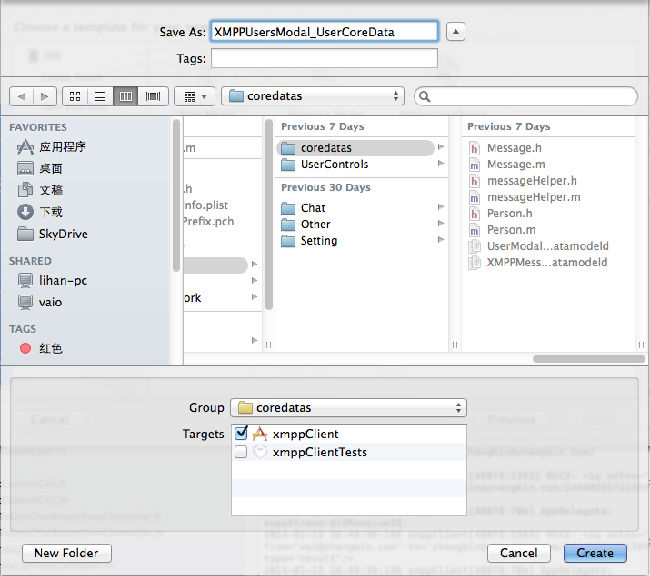Open the Group coredatas dropdown
This screenshot has height=576, width=650.
(x=348, y=408)
